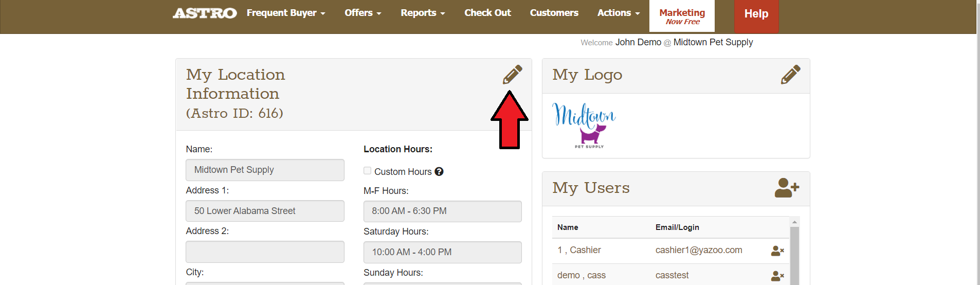Viewport: 980px width, 285px height.
Task: Remove the Cashier 1 user
Action: [777, 251]
